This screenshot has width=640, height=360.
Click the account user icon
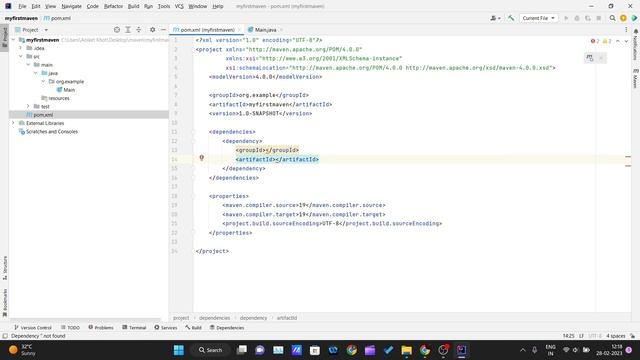point(495,18)
